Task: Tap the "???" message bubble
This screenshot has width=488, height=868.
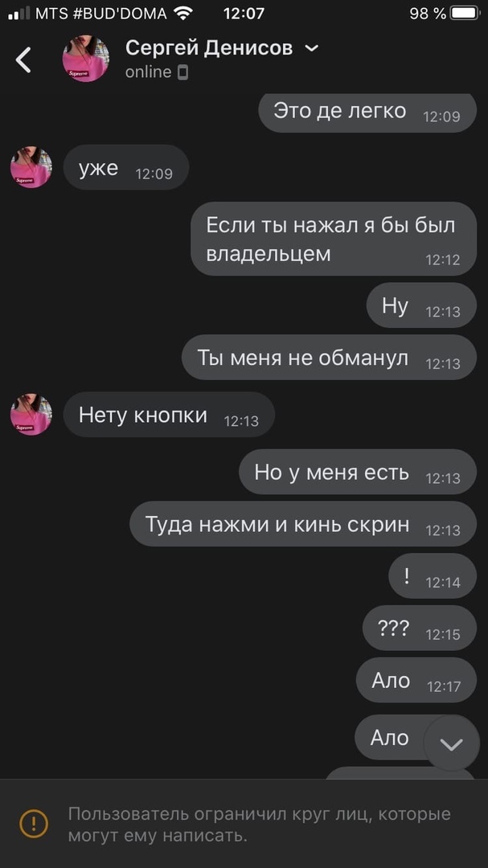Action: coord(420,628)
